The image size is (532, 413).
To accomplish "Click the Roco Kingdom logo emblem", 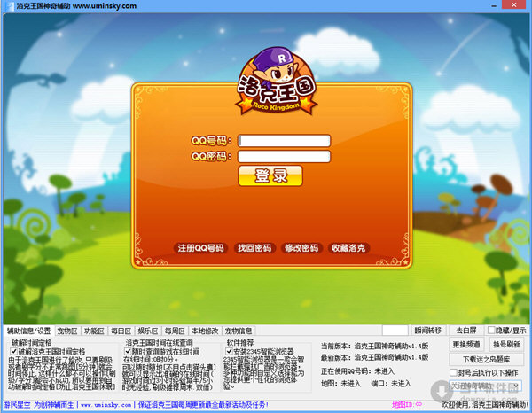I will (x=277, y=82).
